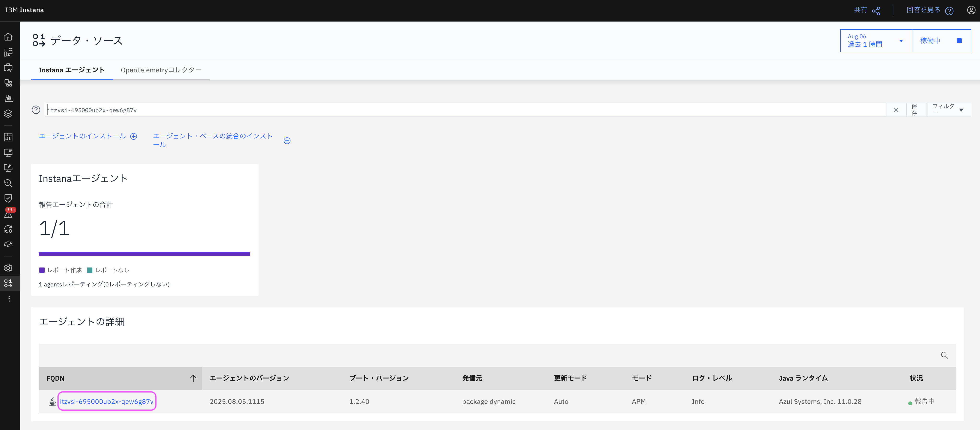Image resolution: width=980 pixels, height=430 pixels.
Task: Open the Settings gear in sidebar
Action: [8, 268]
